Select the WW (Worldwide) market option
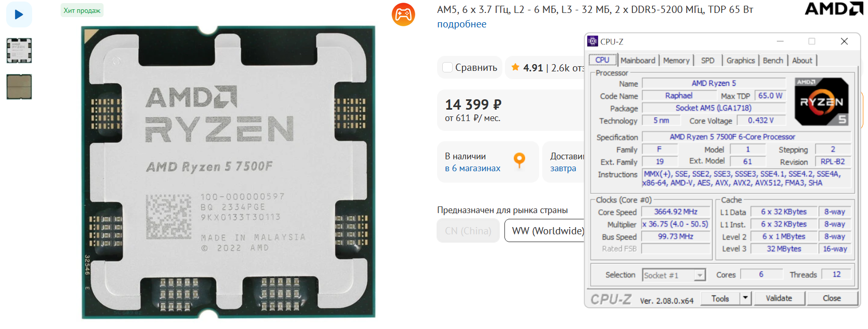The height and width of the screenshot is (329, 868). [548, 231]
